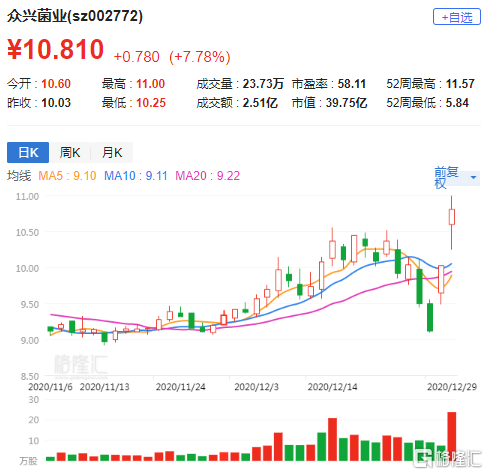Add stock to watchlist via +自选 button
Screen dimensions: 488x475
tap(457, 17)
